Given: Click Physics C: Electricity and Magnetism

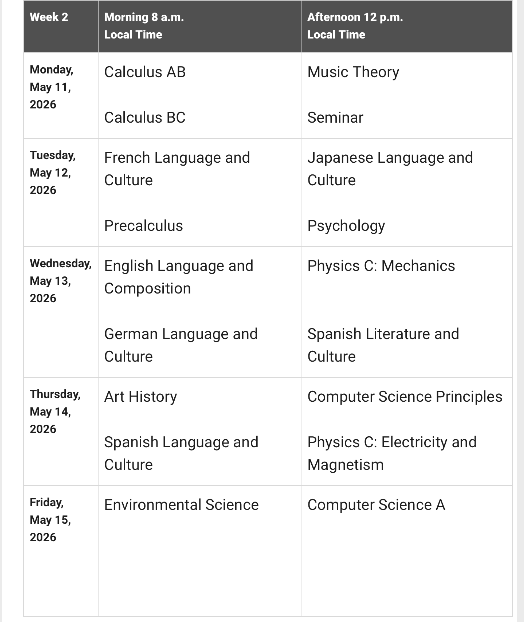Looking at the screenshot, I should pyautogui.click(x=392, y=453).
